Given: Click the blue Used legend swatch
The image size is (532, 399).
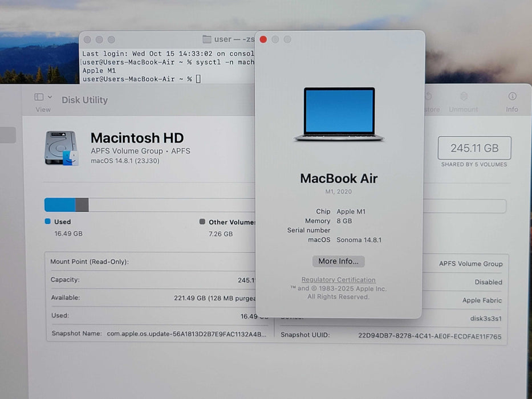Looking at the screenshot, I should (48, 222).
